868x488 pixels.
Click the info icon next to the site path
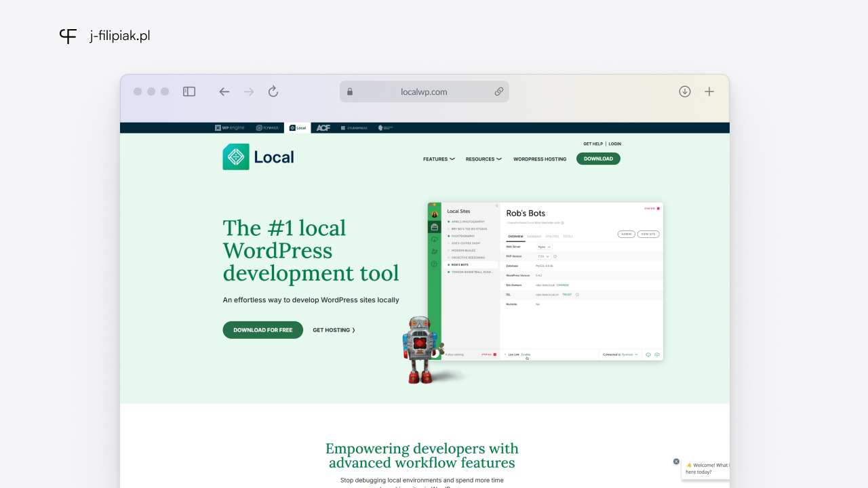[562, 222]
